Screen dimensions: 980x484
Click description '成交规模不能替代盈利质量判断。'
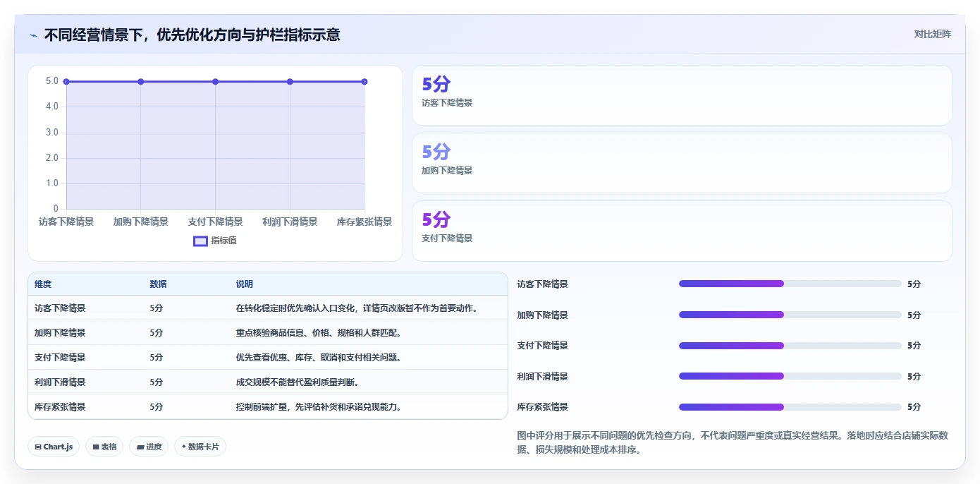pyautogui.click(x=298, y=382)
